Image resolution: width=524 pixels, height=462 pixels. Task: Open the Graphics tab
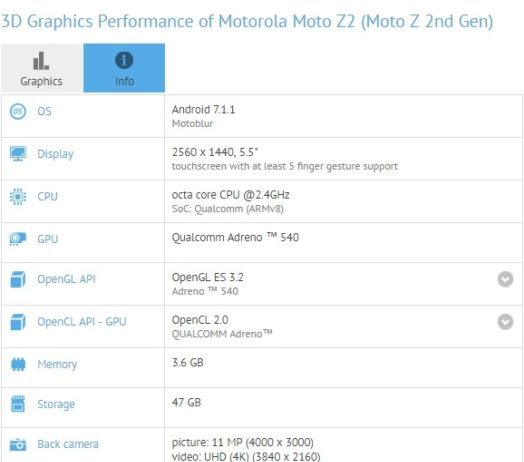[x=42, y=68]
